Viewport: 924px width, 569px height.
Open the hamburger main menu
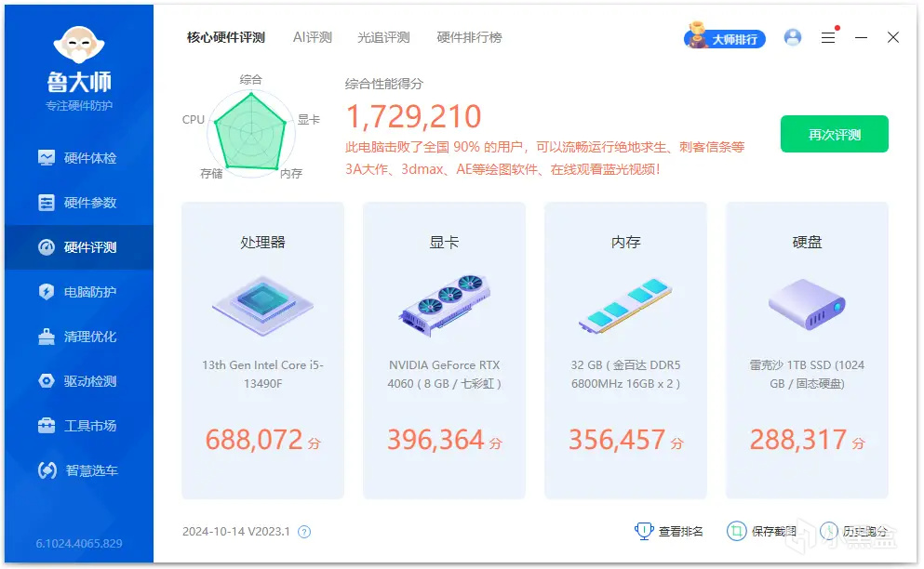[x=828, y=38]
